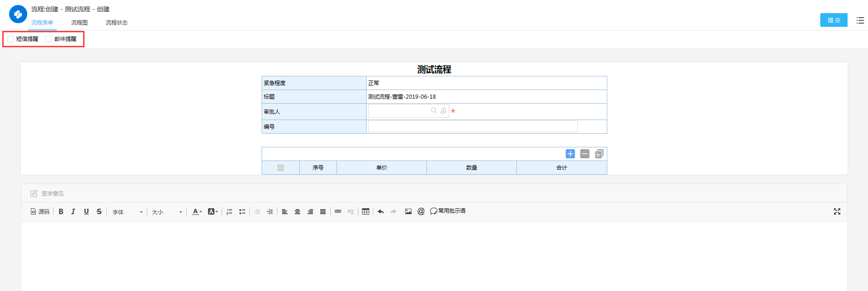The height and width of the screenshot is (291, 868).
Task: Click the 提交 submit button
Action: point(833,20)
